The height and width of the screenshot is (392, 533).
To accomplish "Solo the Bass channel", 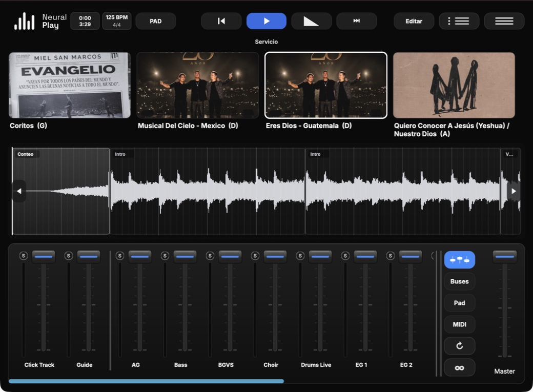I will tap(165, 256).
